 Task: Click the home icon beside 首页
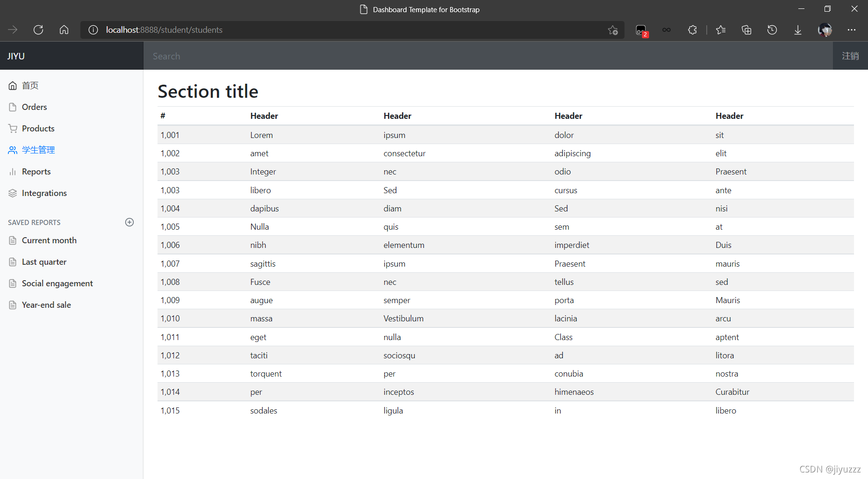point(13,86)
